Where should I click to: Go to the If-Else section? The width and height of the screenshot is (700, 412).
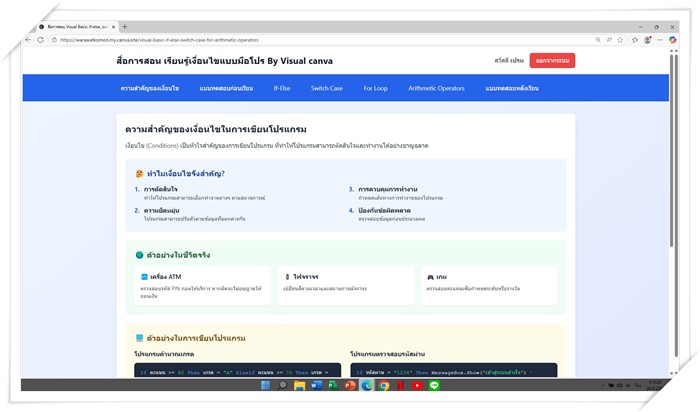point(282,88)
